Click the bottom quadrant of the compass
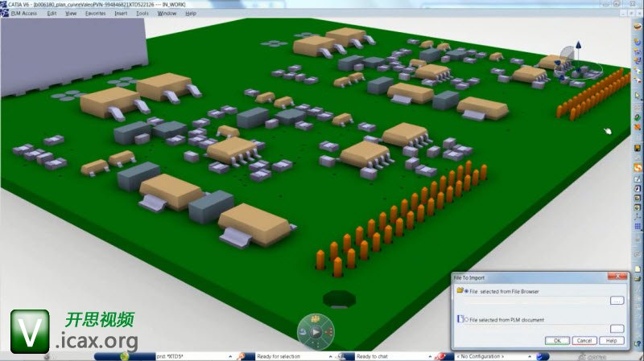644x361 pixels. pyautogui.click(x=316, y=345)
